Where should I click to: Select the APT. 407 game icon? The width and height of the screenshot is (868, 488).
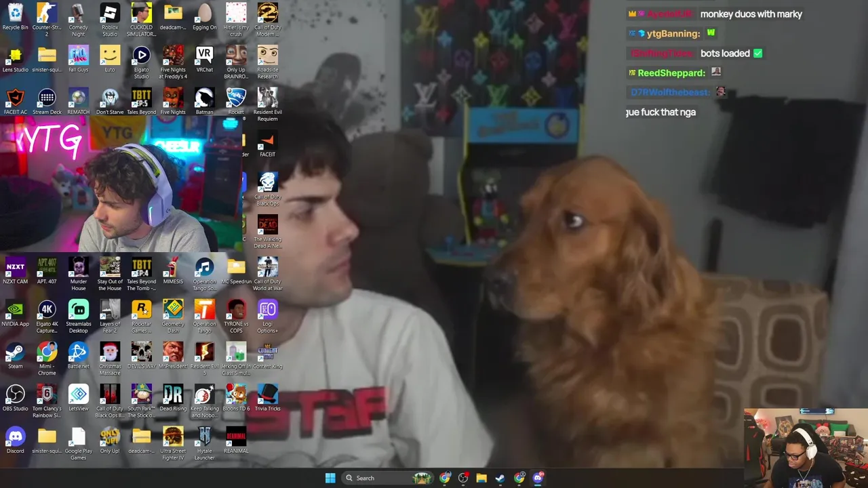[x=47, y=271]
